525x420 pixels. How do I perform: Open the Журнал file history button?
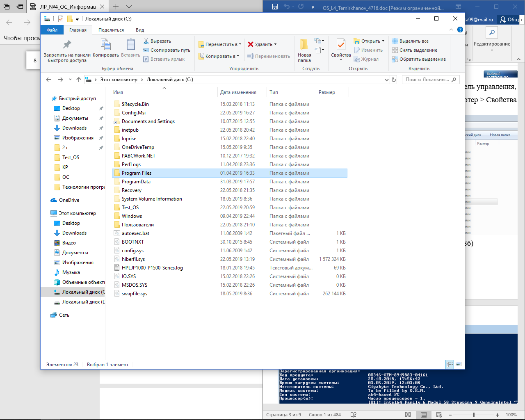pyautogui.click(x=366, y=59)
